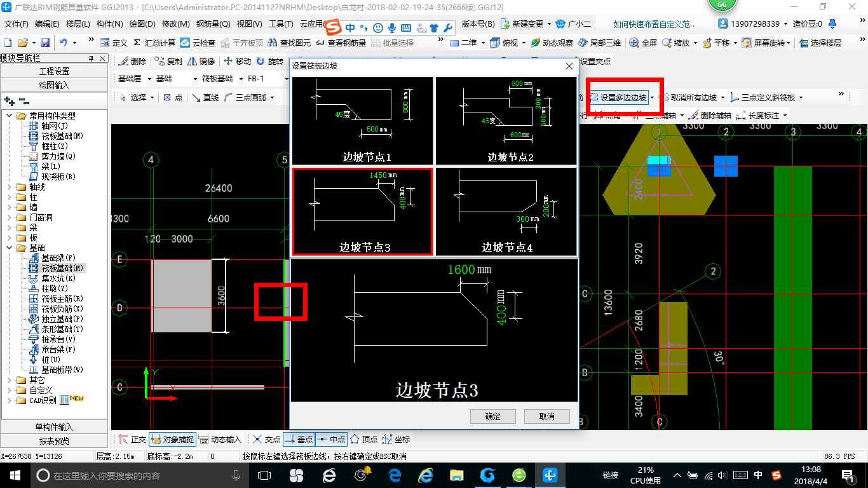The image size is (868, 488).
Task: Click 设置多边边坡 button
Action: [x=618, y=97]
